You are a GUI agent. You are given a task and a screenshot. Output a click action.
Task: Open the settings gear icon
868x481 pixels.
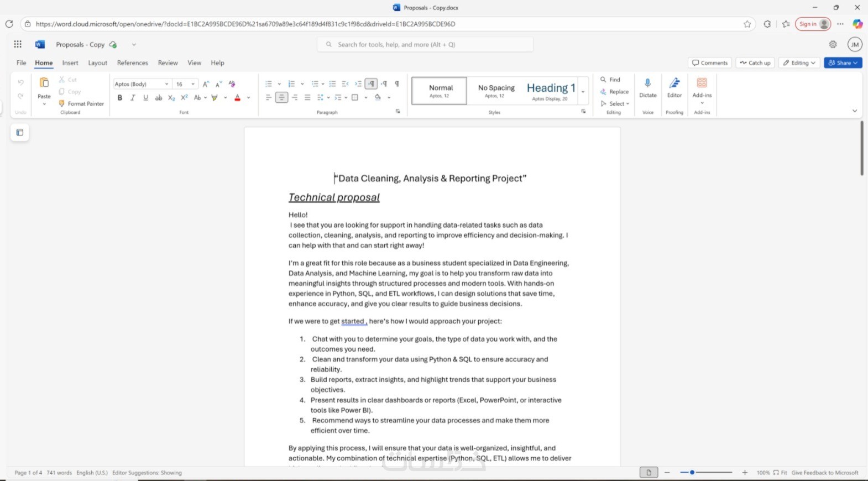point(833,44)
